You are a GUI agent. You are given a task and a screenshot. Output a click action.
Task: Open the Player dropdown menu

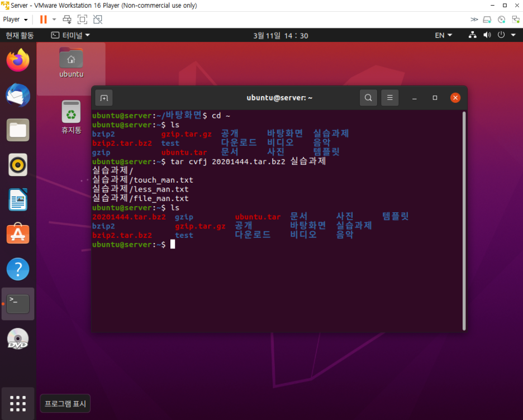(15, 20)
